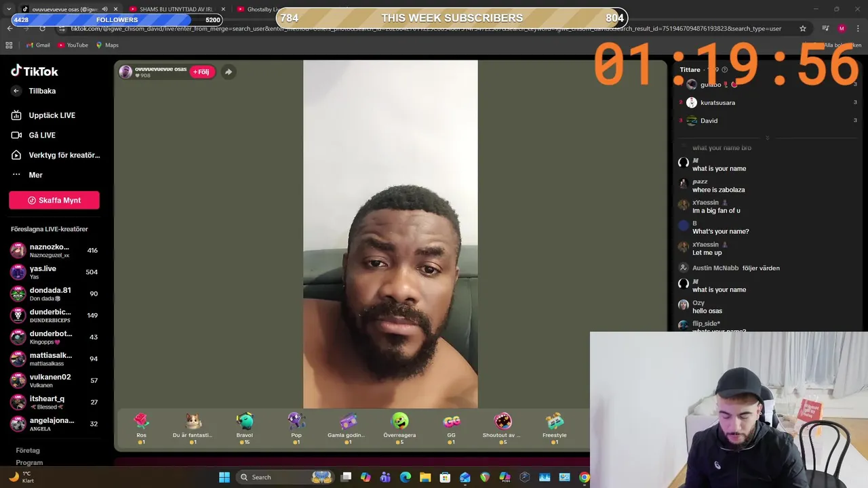Open the Chrome profile avatar M
This screenshot has height=488, width=868.
(842, 28)
